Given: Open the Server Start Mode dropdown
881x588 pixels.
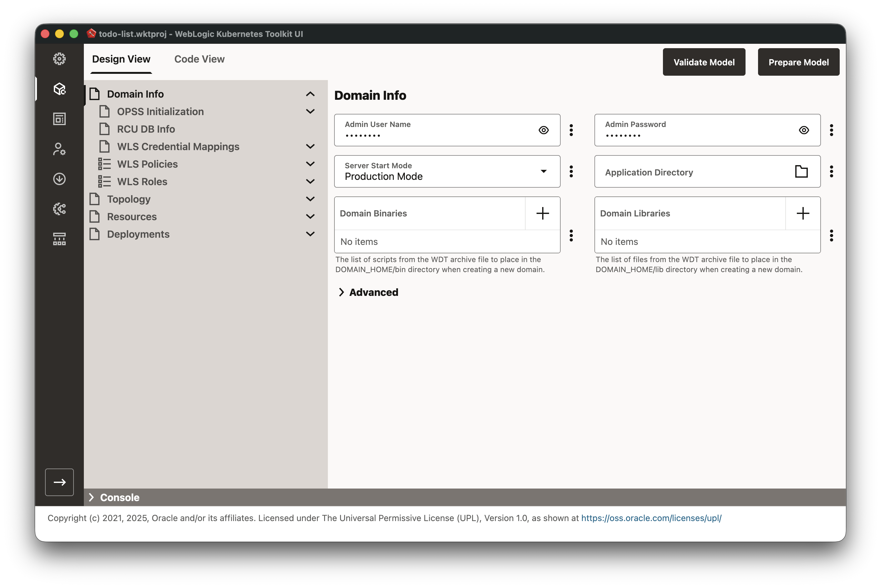Looking at the screenshot, I should [543, 171].
